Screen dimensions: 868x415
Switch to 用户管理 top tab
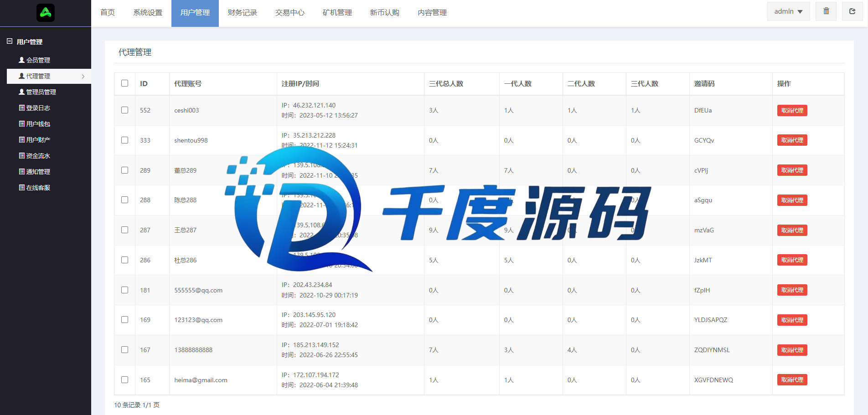(195, 13)
